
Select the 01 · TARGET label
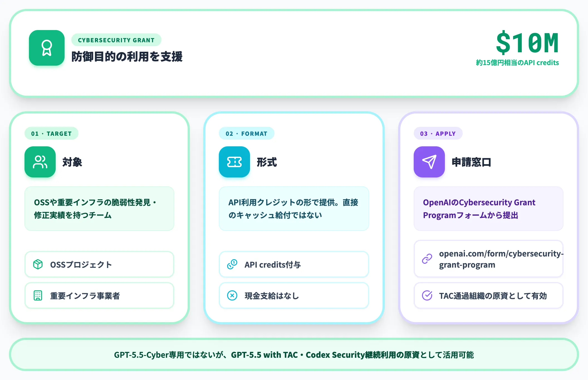coord(52,134)
